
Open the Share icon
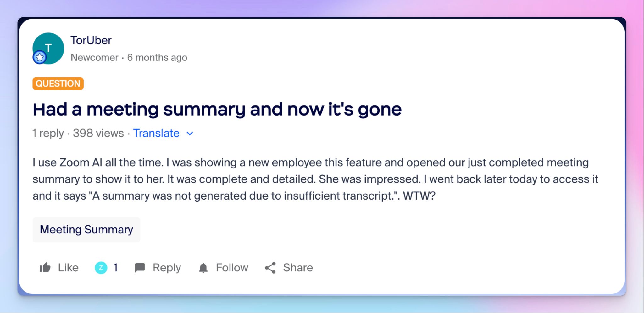tap(271, 268)
